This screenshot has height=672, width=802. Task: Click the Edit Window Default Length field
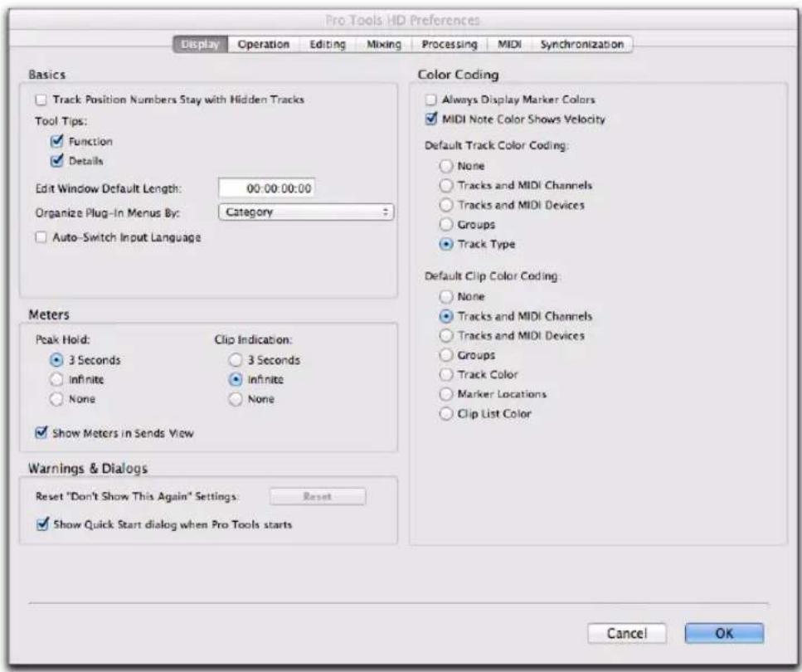point(266,188)
